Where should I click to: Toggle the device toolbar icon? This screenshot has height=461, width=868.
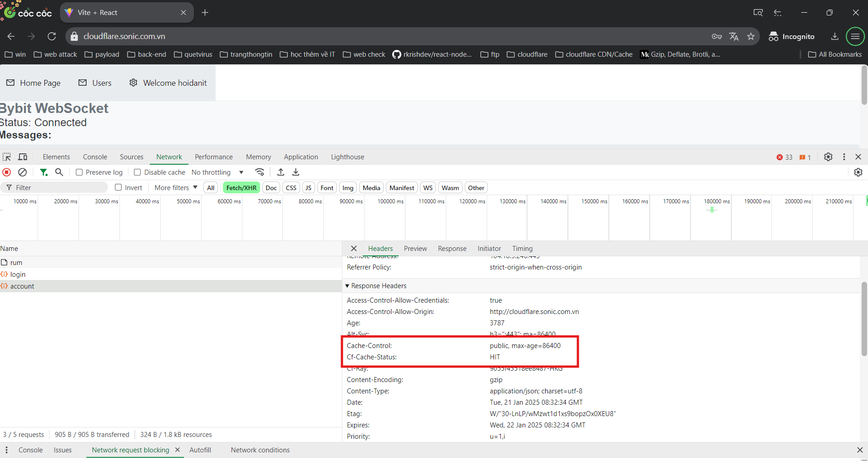tap(23, 157)
